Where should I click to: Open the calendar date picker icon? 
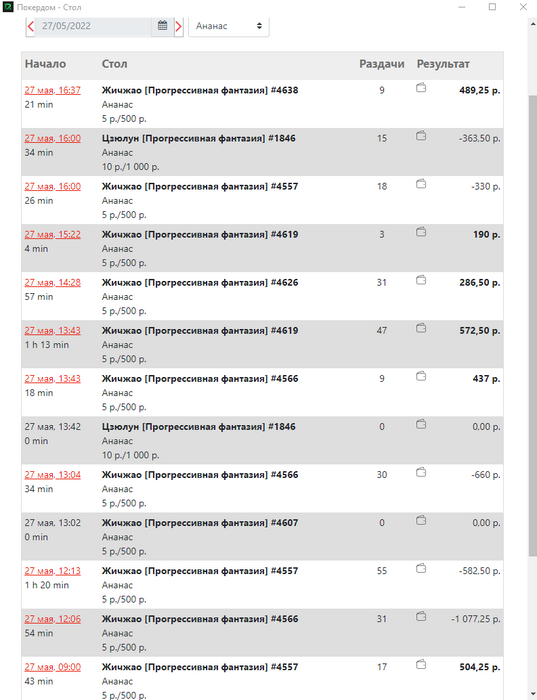pyautogui.click(x=162, y=25)
